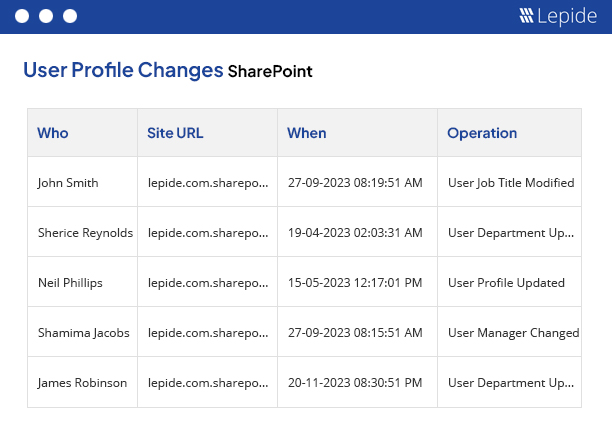Open John Smith's site URL

(208, 183)
